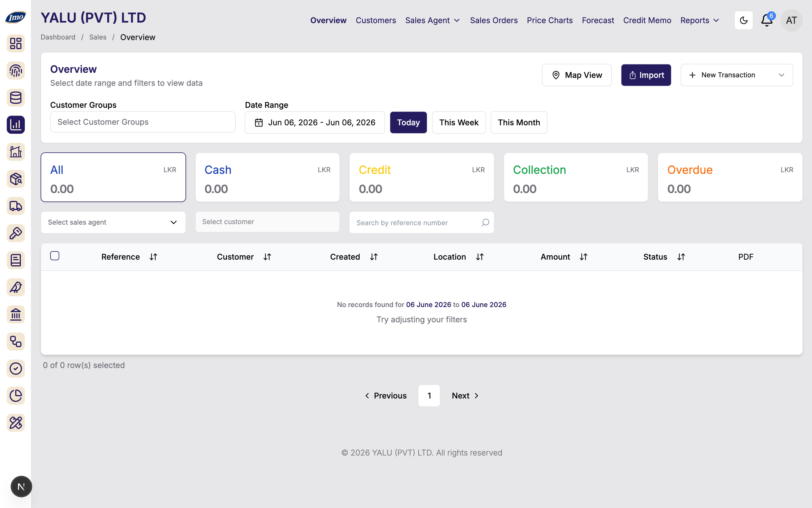Select the All summary card

(x=113, y=178)
